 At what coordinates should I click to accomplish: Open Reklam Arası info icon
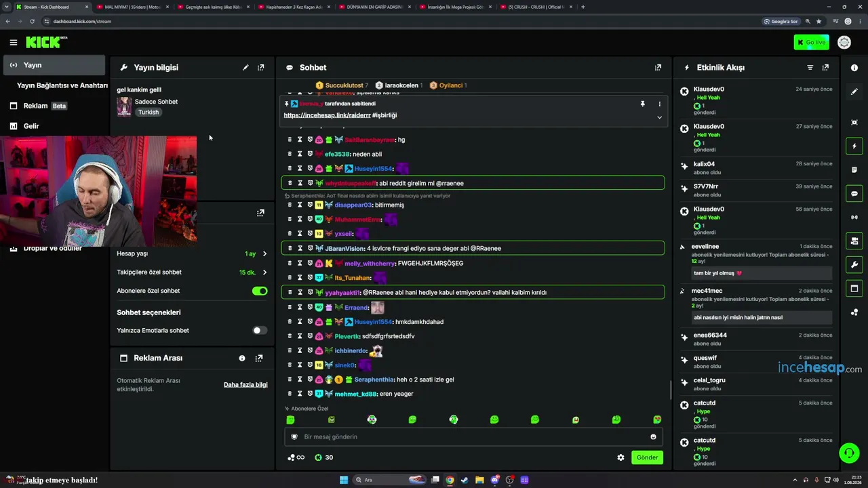[x=242, y=358]
